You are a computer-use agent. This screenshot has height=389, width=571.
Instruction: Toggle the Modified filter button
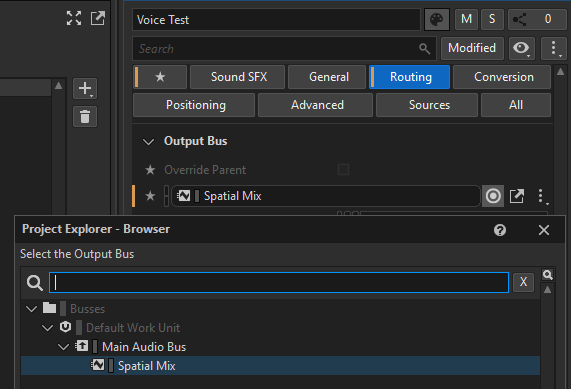(472, 48)
